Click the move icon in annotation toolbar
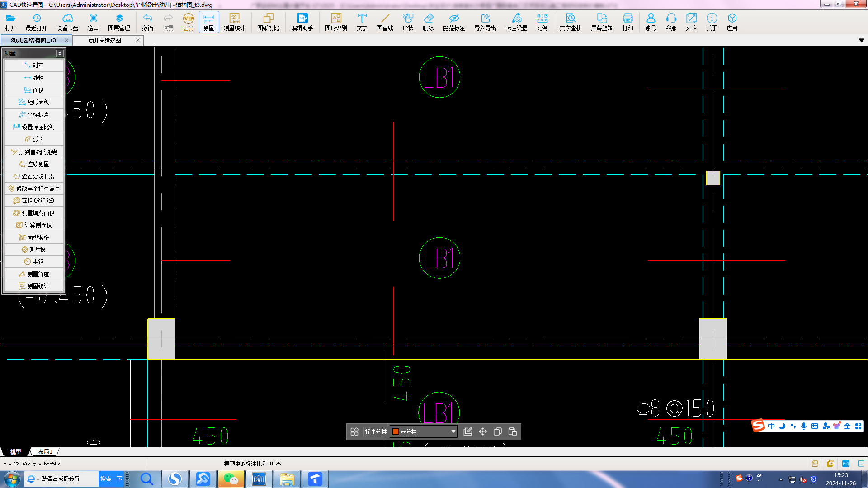The image size is (868, 488). click(483, 432)
